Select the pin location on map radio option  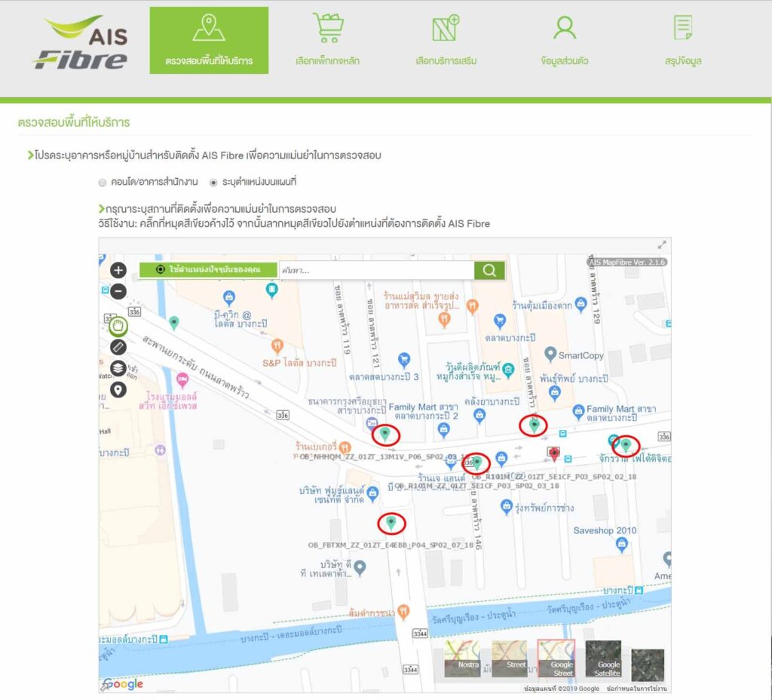point(213,183)
